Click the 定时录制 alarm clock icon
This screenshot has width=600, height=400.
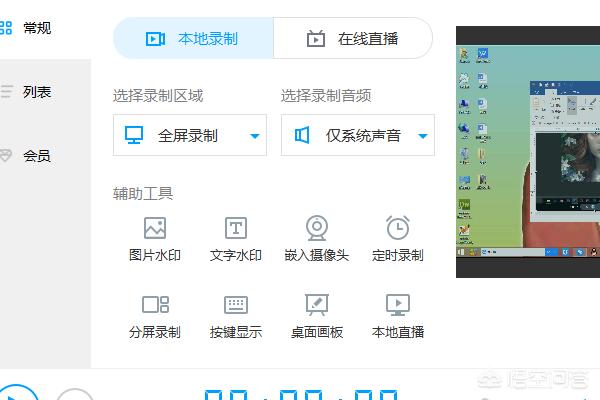[x=398, y=228]
